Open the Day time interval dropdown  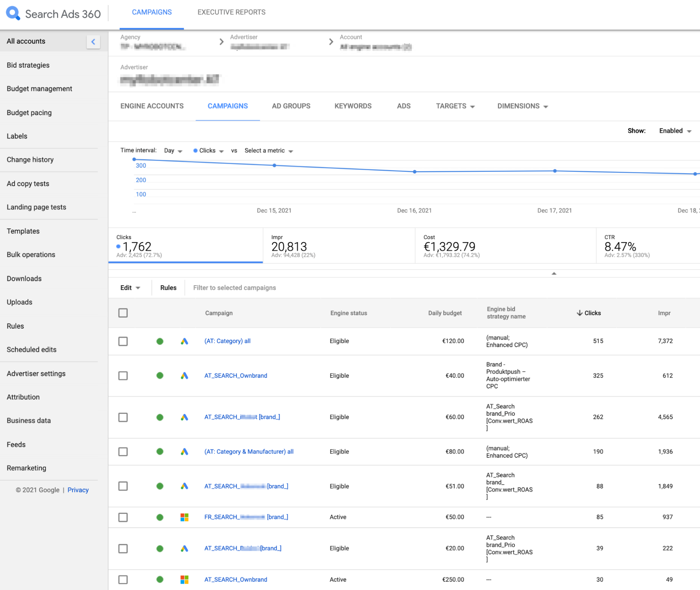tap(172, 150)
